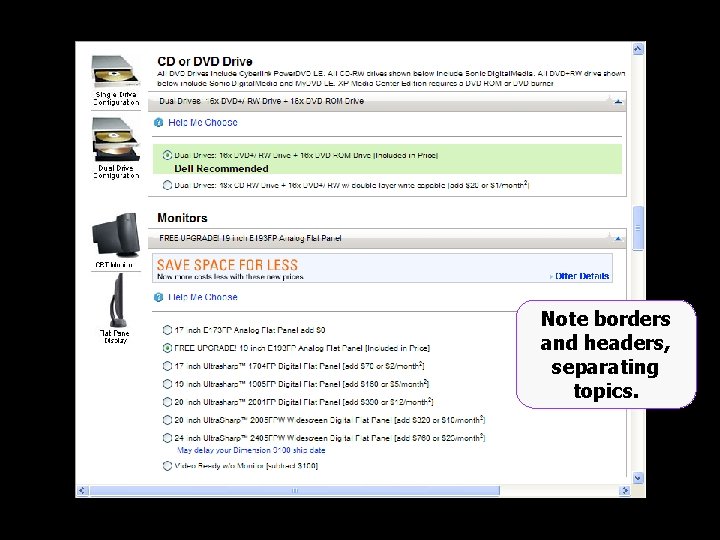Screen dimensions: 720x540
Task: Select FREE UPGRADE 19 inch E193FP radio button
Action: point(167,348)
